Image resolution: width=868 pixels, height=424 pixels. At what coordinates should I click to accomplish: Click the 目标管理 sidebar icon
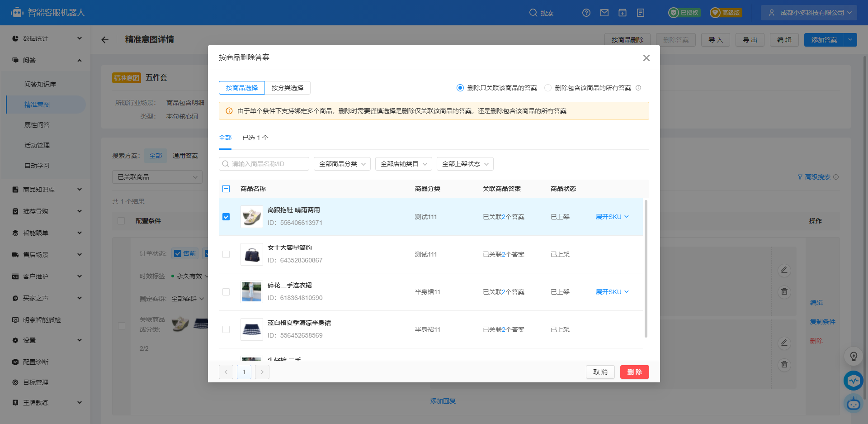pos(15,382)
